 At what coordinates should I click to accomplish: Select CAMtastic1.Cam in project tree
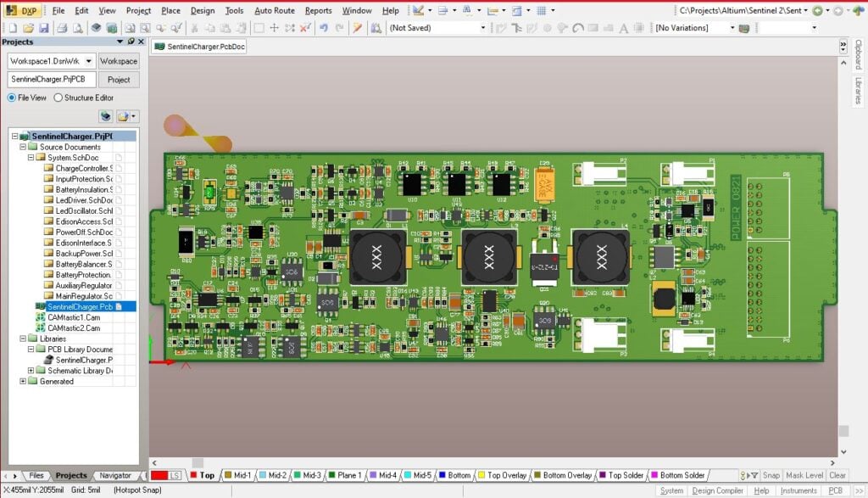pos(74,317)
